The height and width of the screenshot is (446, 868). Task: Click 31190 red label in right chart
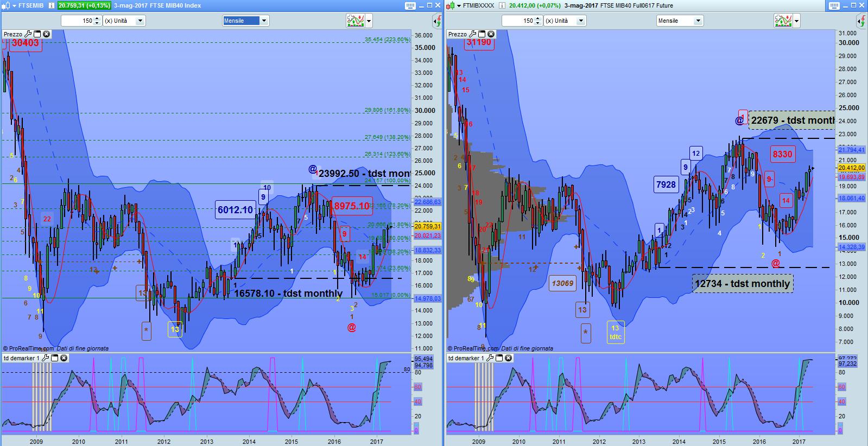pyautogui.click(x=479, y=42)
